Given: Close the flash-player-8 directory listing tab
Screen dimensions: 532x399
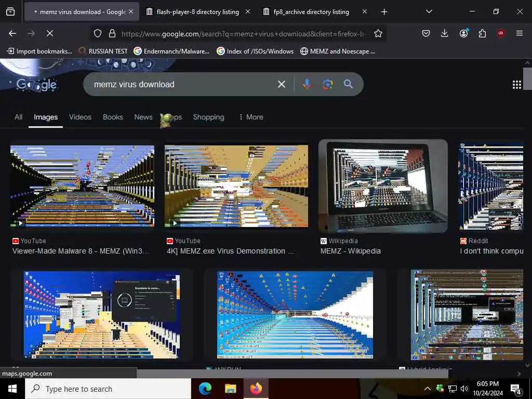Looking at the screenshot, I should click(248, 12).
